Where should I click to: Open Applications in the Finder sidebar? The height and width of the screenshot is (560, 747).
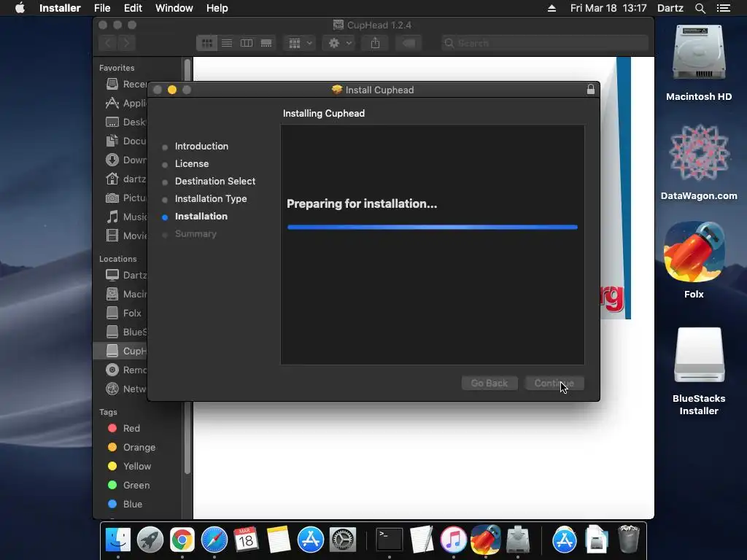[x=125, y=103]
